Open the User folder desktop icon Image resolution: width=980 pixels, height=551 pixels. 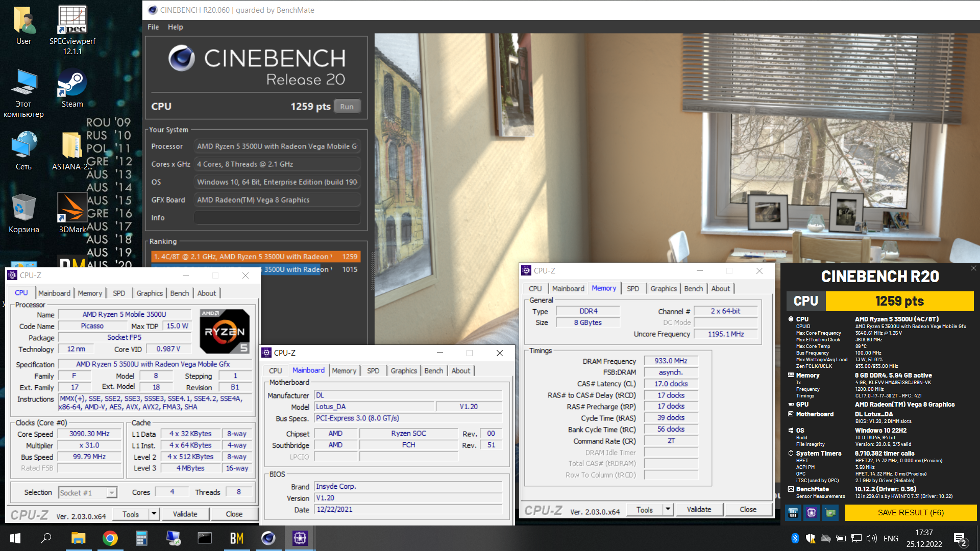pyautogui.click(x=23, y=26)
